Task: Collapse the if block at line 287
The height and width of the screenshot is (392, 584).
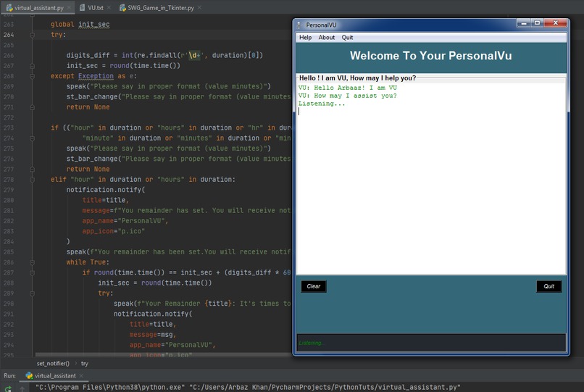Action: pos(32,272)
